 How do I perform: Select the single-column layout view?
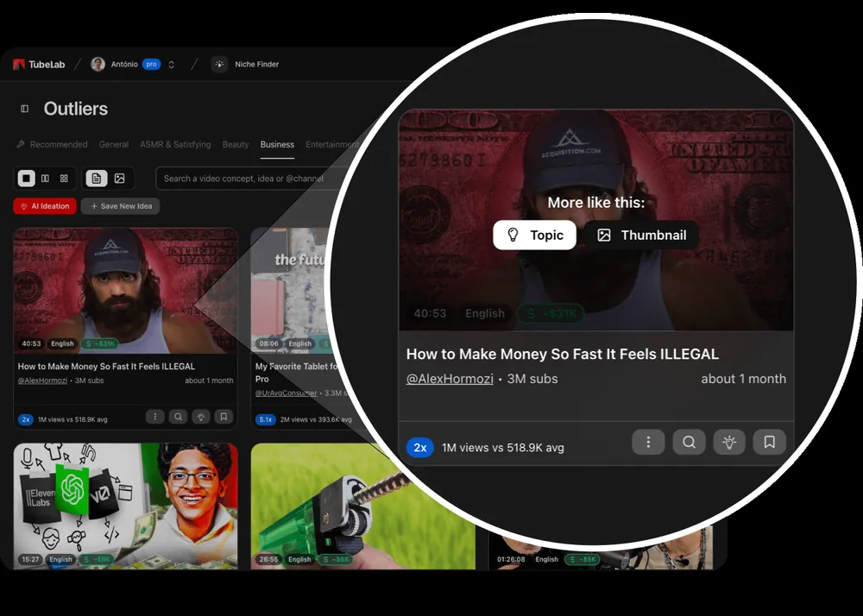coord(27,179)
